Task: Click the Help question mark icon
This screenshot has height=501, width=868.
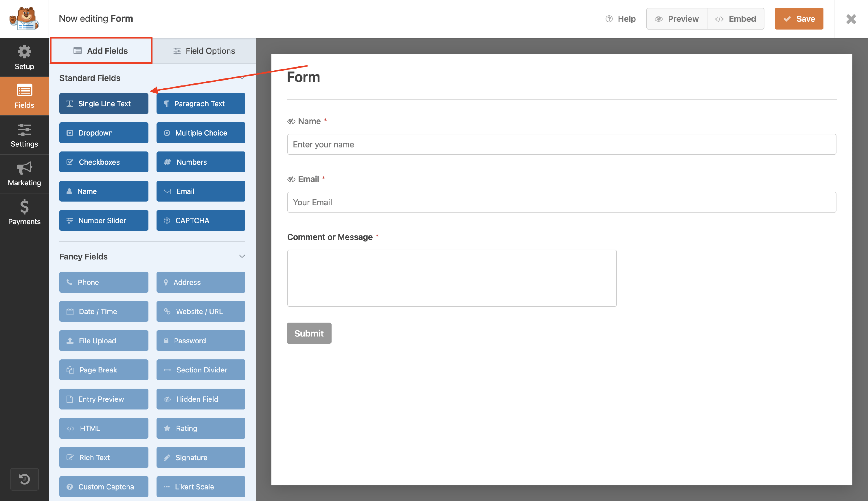Action: pyautogui.click(x=609, y=19)
